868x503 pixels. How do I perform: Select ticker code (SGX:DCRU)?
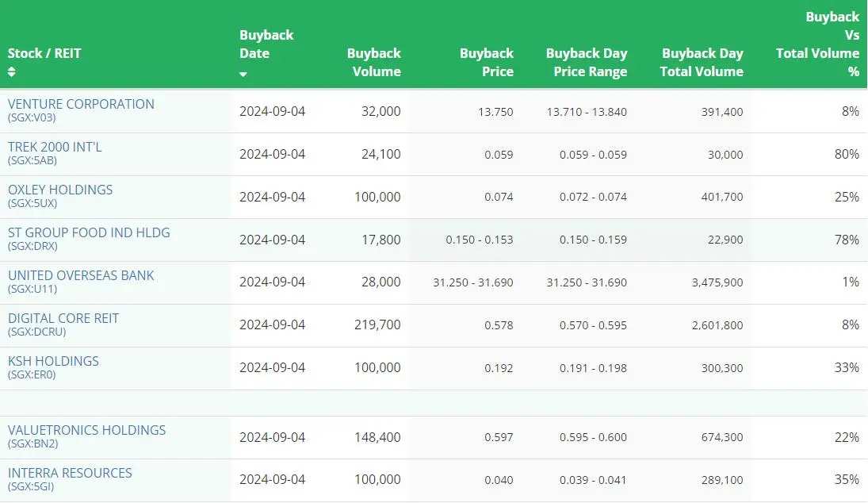tap(36, 332)
